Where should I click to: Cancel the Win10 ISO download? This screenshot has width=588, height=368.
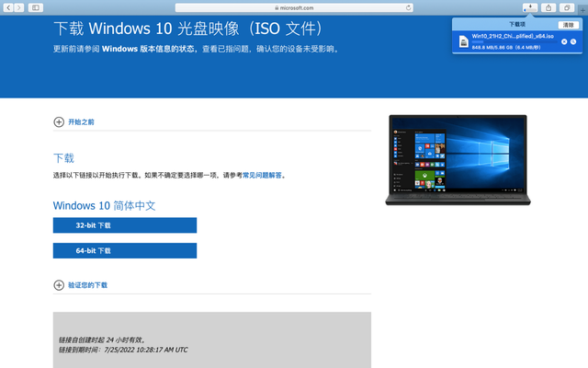tap(564, 41)
